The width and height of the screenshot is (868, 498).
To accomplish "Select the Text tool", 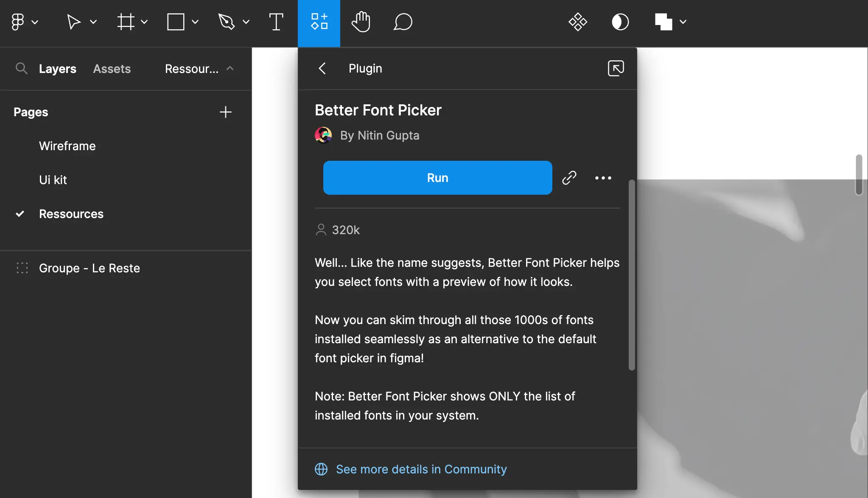I will tap(276, 22).
